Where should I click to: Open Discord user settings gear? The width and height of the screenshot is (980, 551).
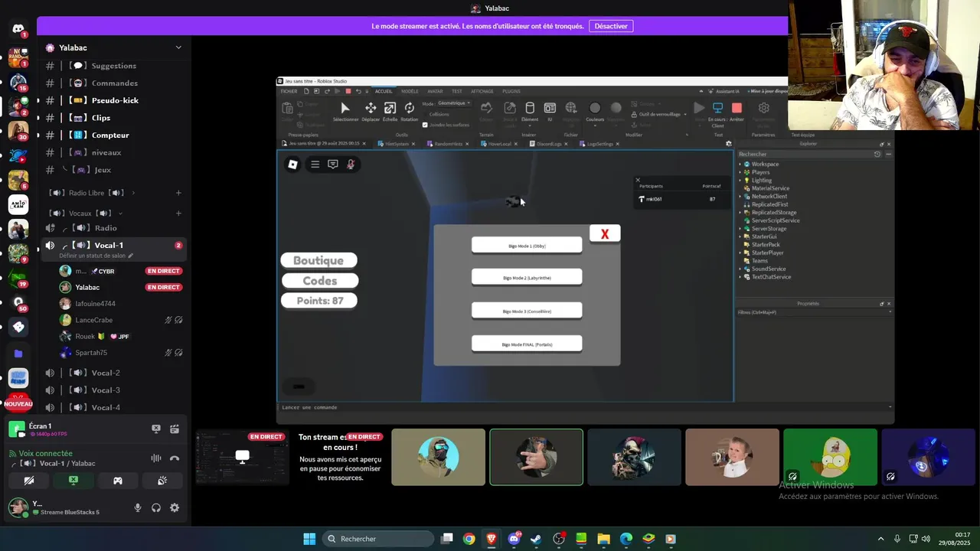(x=175, y=507)
